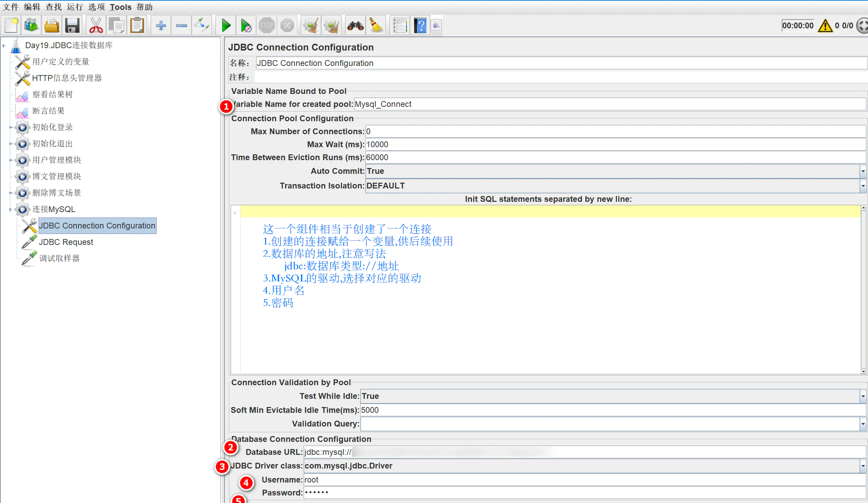Start the test with green play icon
Image resolution: width=868 pixels, height=503 pixels.
click(x=226, y=26)
